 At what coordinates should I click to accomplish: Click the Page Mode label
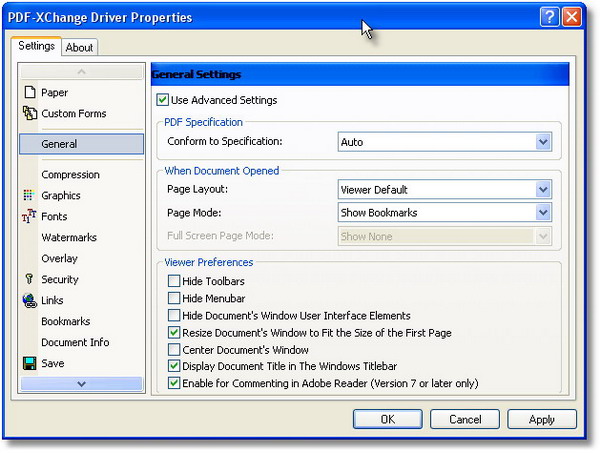click(x=194, y=213)
